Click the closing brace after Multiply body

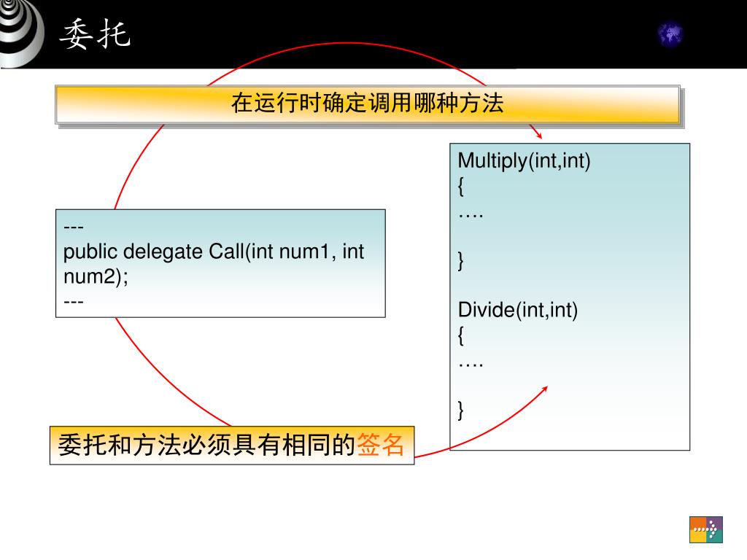tap(461, 261)
